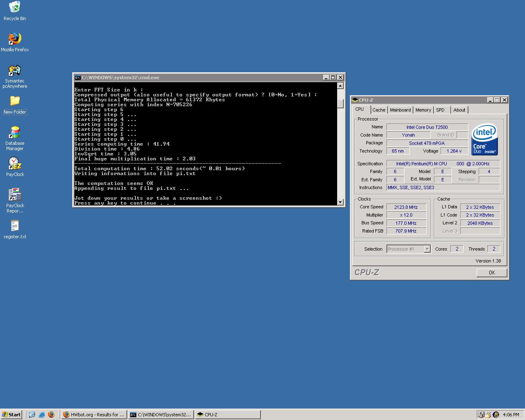Click the Stepping value '4'

pos(489,171)
